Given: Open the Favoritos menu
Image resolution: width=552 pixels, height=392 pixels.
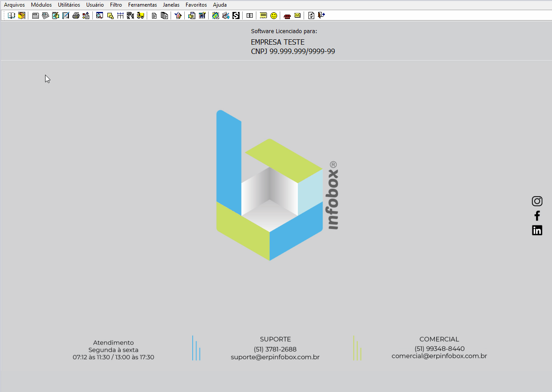Looking at the screenshot, I should [196, 5].
